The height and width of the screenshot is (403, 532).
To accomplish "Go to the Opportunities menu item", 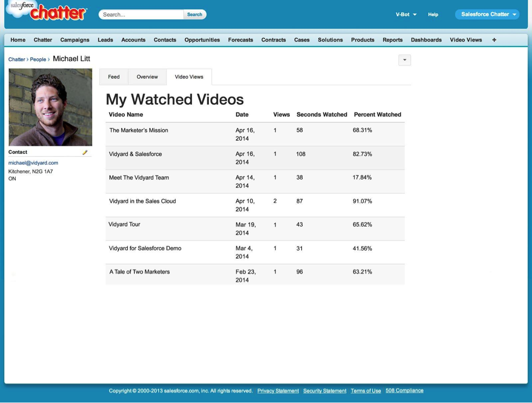I will coord(202,40).
